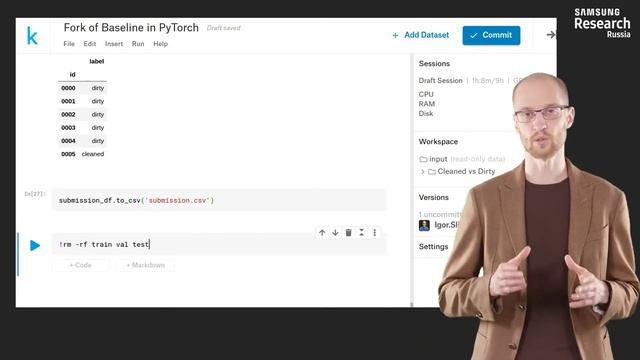Click into the rm -rf train val test cell
This screenshot has width=640, height=360.
(219, 244)
